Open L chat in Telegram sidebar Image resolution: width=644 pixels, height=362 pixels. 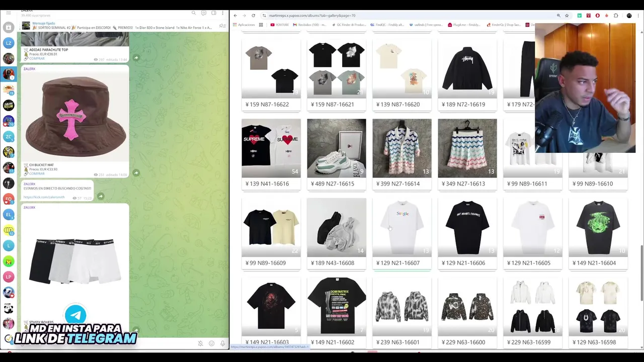[8, 246]
